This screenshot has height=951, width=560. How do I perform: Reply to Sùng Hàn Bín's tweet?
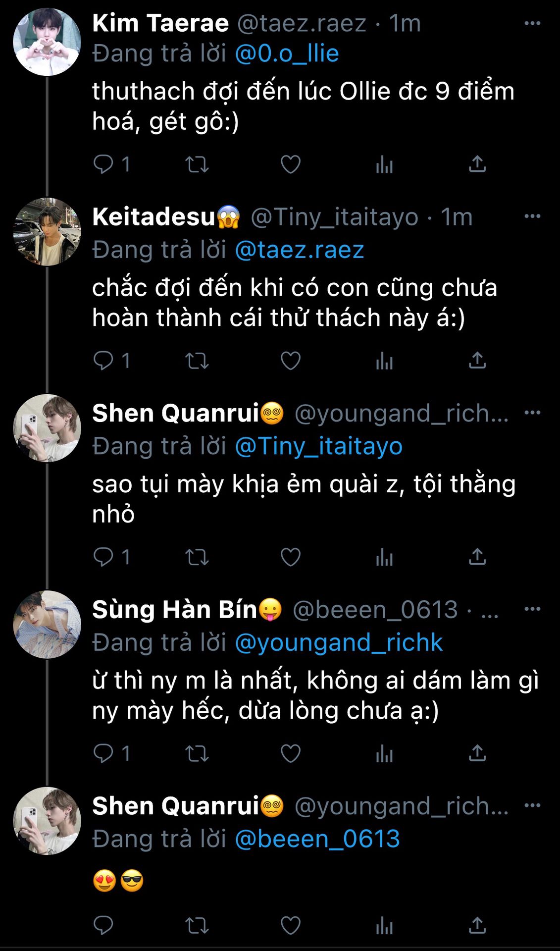tap(103, 753)
